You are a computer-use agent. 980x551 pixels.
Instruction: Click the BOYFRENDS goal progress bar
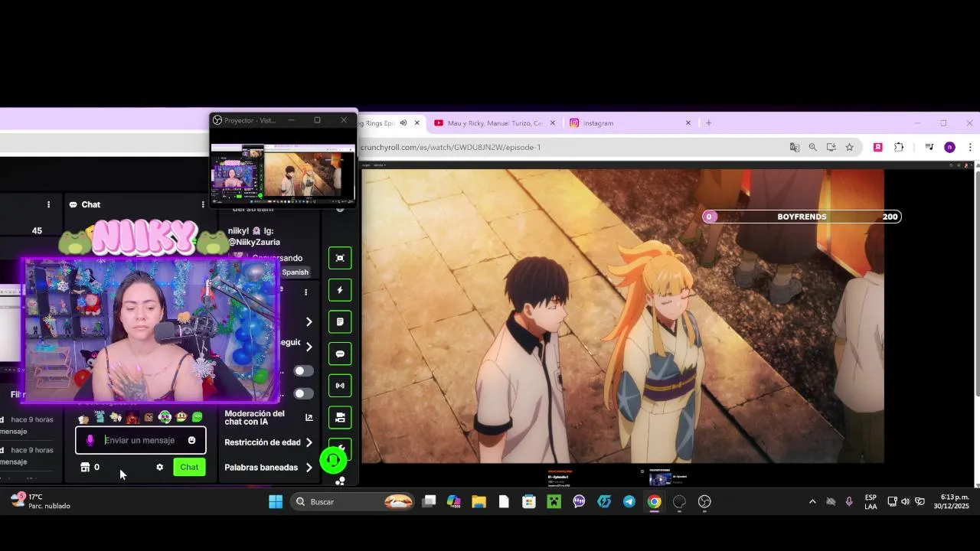(802, 217)
